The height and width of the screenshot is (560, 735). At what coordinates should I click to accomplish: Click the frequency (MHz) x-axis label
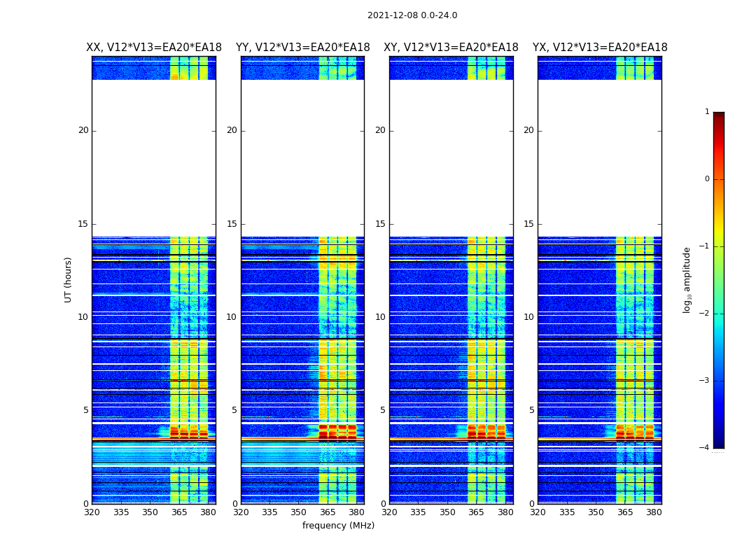point(338,526)
